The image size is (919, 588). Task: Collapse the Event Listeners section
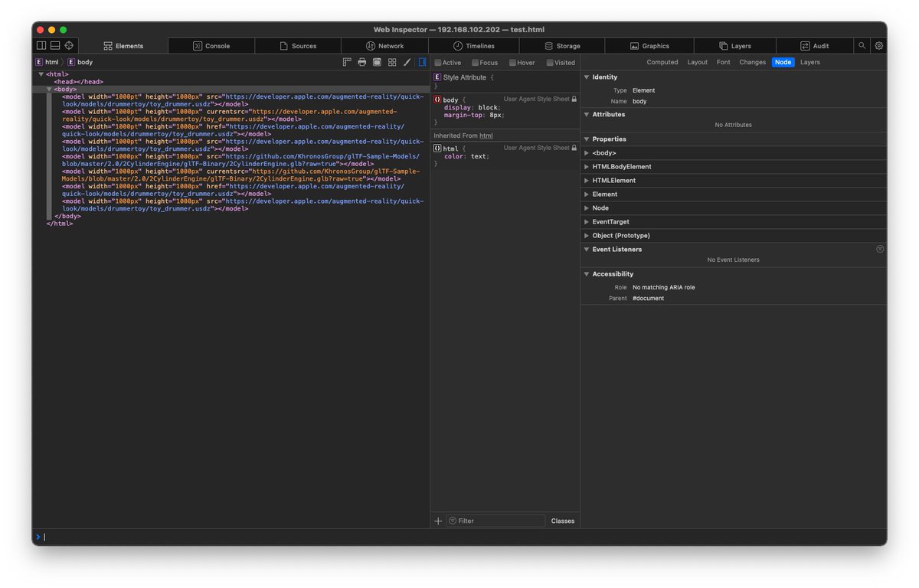point(587,250)
